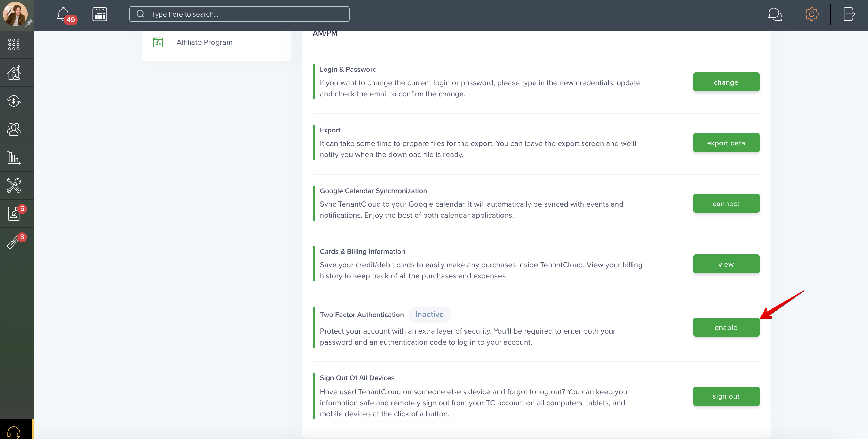
Task: Click the Two Factor Authentication heading
Action: (361, 315)
